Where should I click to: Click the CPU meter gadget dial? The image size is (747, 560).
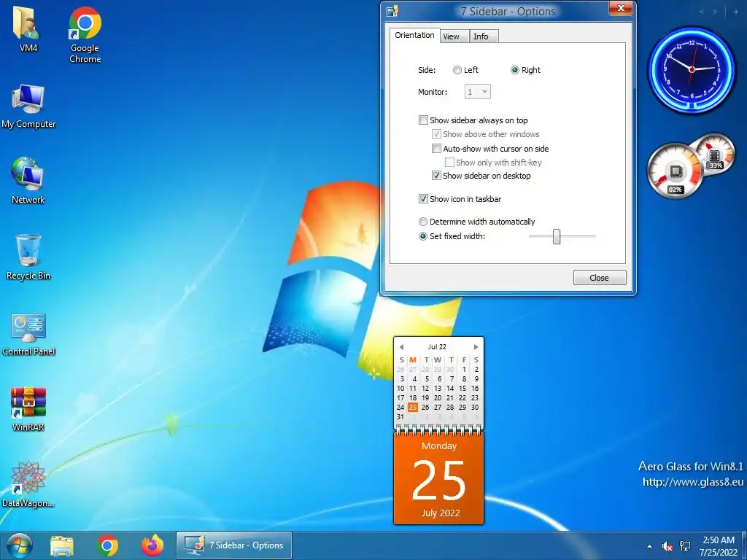click(x=675, y=171)
